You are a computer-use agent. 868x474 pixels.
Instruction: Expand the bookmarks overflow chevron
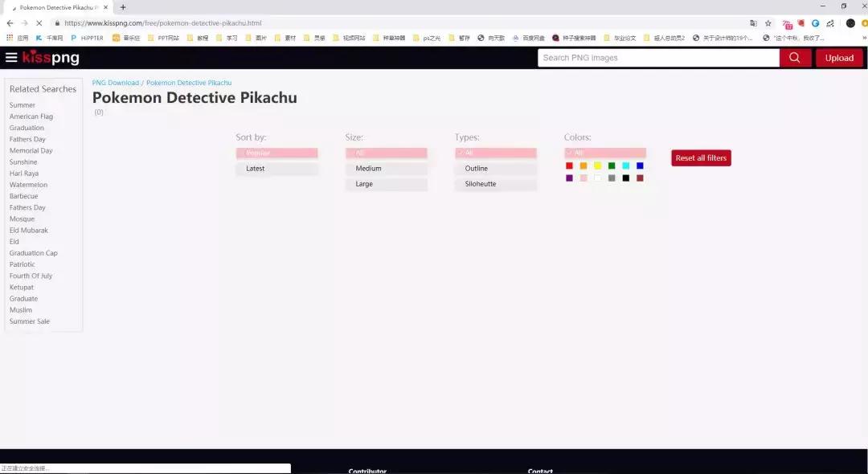(x=864, y=39)
